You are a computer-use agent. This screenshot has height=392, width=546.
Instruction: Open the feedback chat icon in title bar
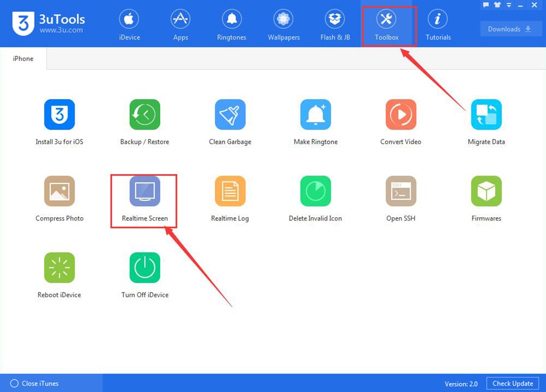(486, 5)
